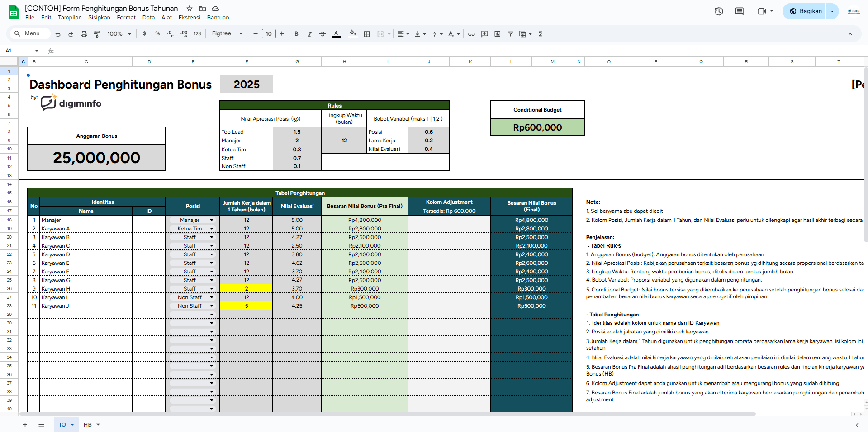Switch to the HB sheet tab
The width and height of the screenshot is (868, 432).
coord(88,425)
